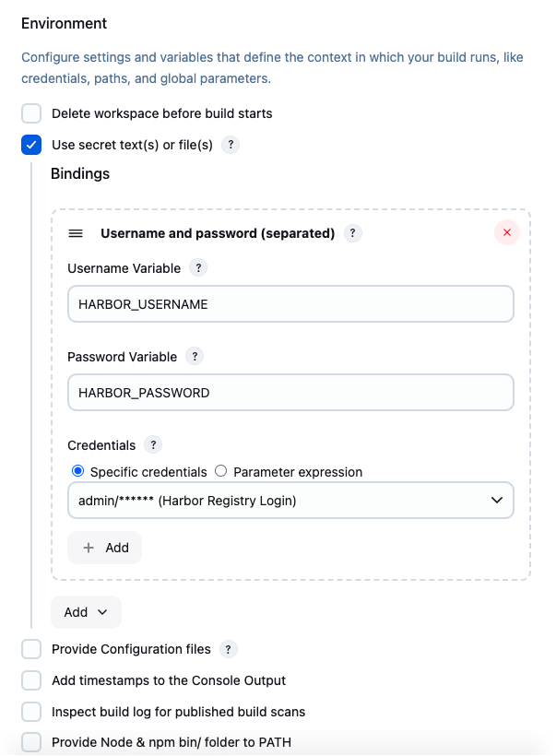Choose the Specific credentials radio button
The width and height of the screenshot is (556, 756).
tap(77, 471)
